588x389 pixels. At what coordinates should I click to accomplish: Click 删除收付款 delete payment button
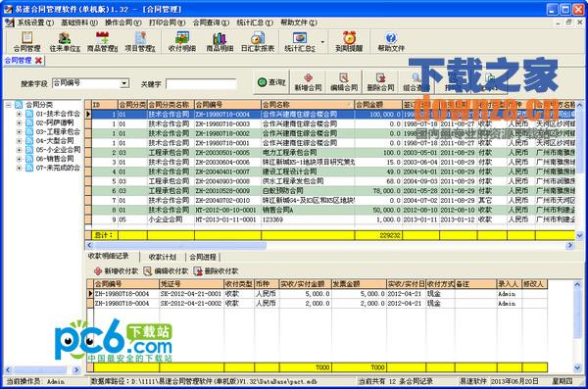pos(216,270)
